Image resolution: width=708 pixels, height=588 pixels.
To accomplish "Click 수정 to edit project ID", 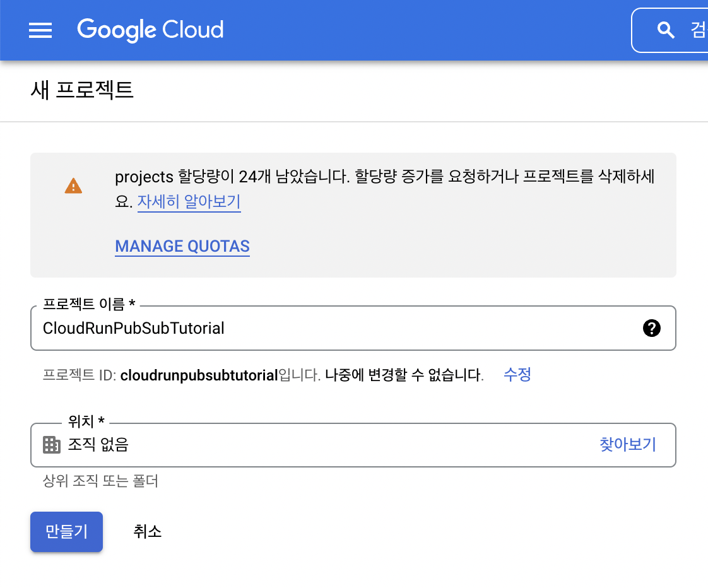I will (x=517, y=374).
